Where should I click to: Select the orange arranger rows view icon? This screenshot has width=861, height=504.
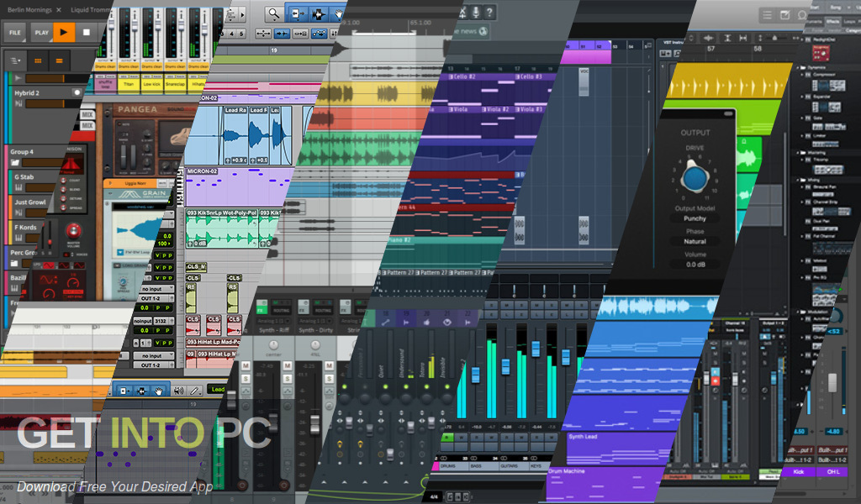60,60
